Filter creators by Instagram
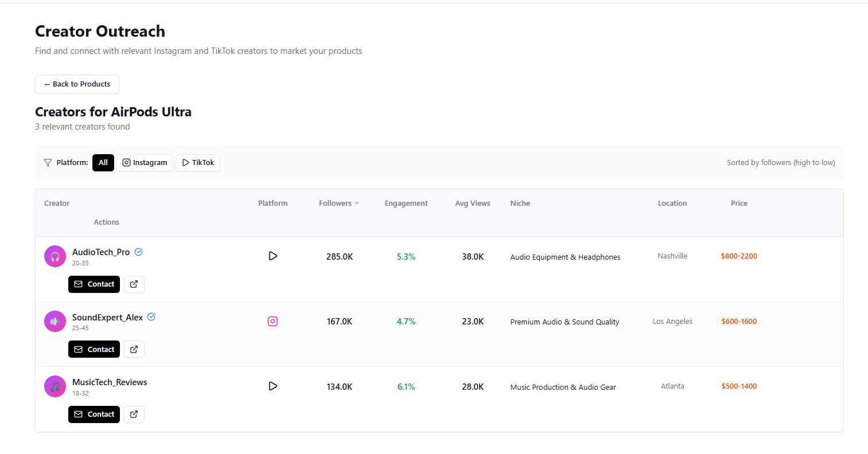Viewport: 868px width, 454px height. (145, 163)
